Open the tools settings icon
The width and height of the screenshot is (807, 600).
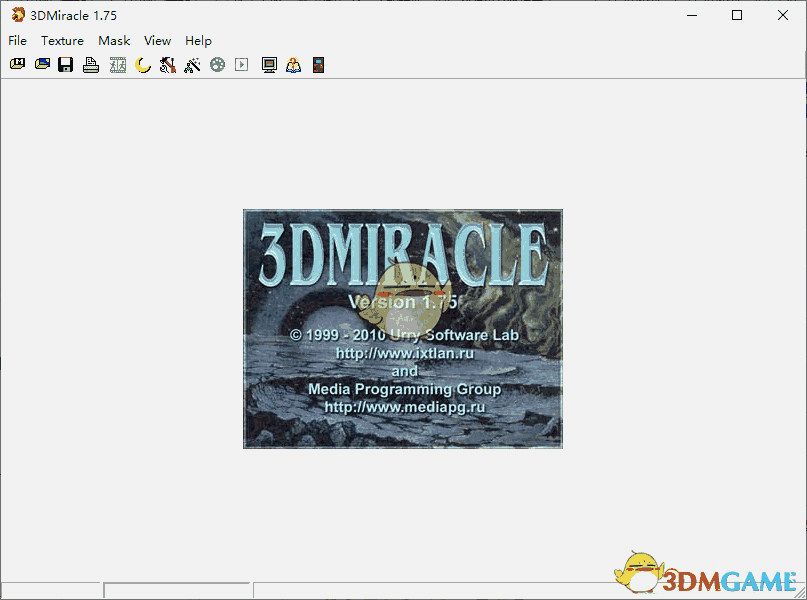(x=166, y=64)
